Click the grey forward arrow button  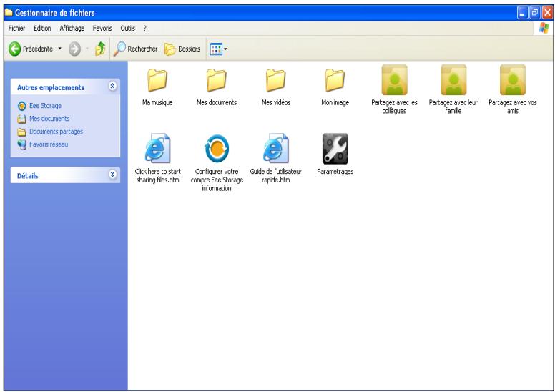click(x=74, y=49)
